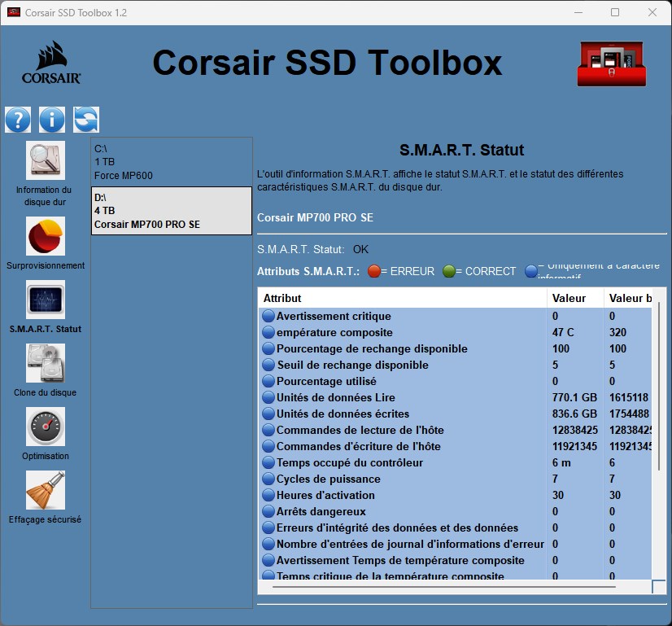This screenshot has width=672, height=626.
Task: Click the S.M.A.R.T. Statut OK value
Action: [360, 250]
